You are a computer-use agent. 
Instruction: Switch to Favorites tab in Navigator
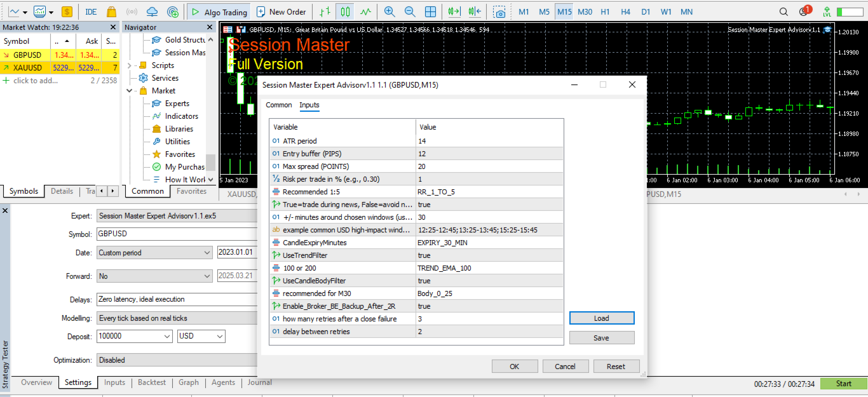(191, 191)
